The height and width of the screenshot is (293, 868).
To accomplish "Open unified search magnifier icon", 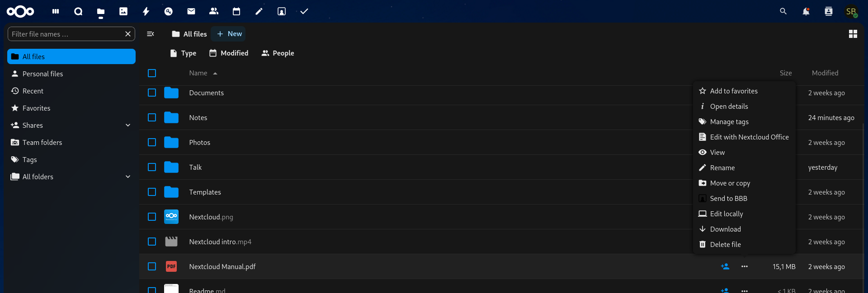I will point(783,11).
